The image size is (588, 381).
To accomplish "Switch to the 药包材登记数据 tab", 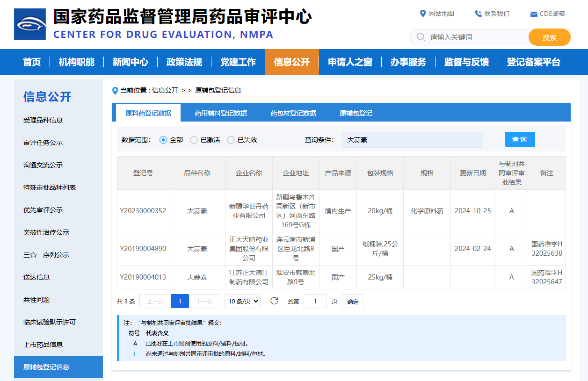I will tap(293, 113).
